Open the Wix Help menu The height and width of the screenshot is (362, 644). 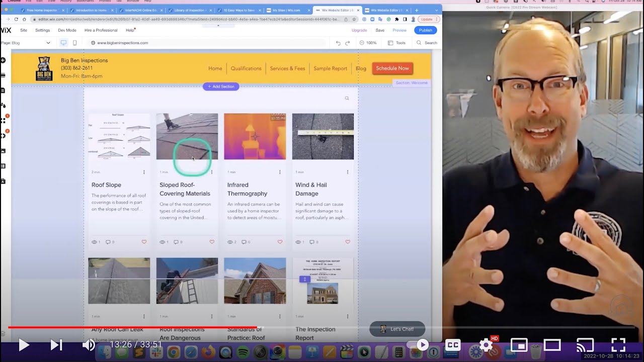(x=130, y=30)
